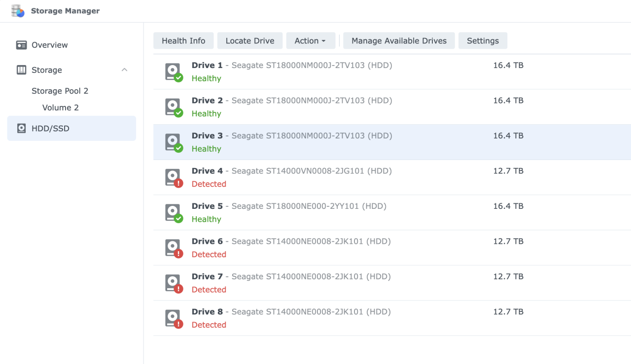Open the Settings button in toolbar
The image size is (631, 364).
click(x=482, y=41)
